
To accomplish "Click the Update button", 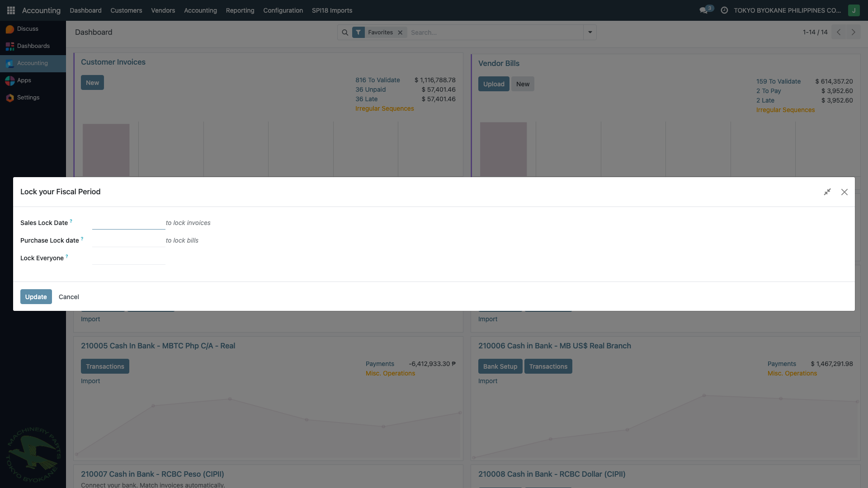I will click(x=36, y=297).
